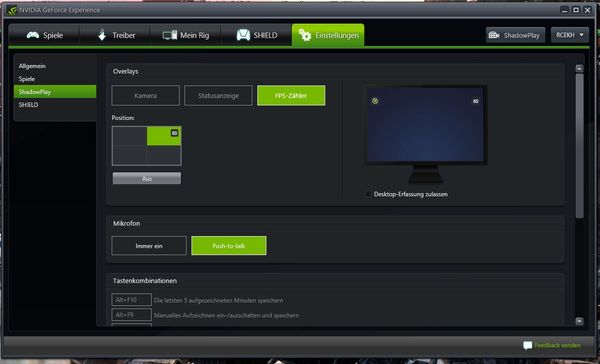Switch to the Mein Rig tab
Viewport: 600px width, 364px height.
coord(185,35)
